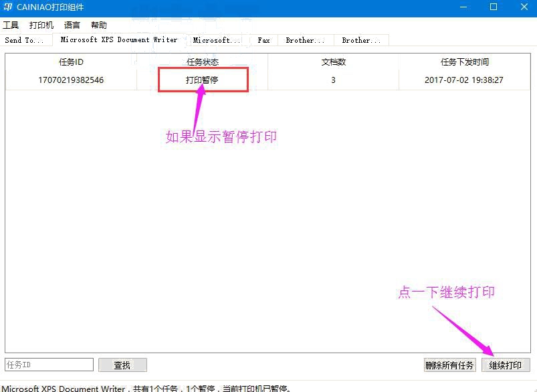Open the 语言 menu

pos(72,25)
